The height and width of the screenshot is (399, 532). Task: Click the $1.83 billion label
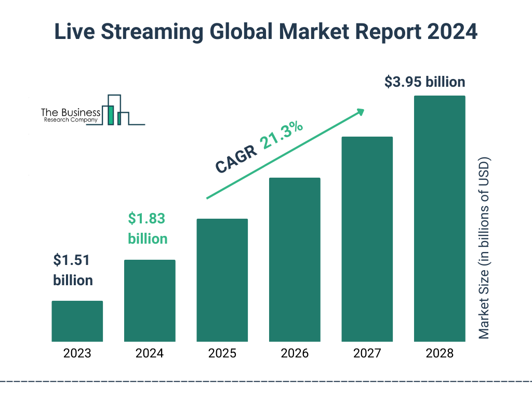pyautogui.click(x=148, y=229)
